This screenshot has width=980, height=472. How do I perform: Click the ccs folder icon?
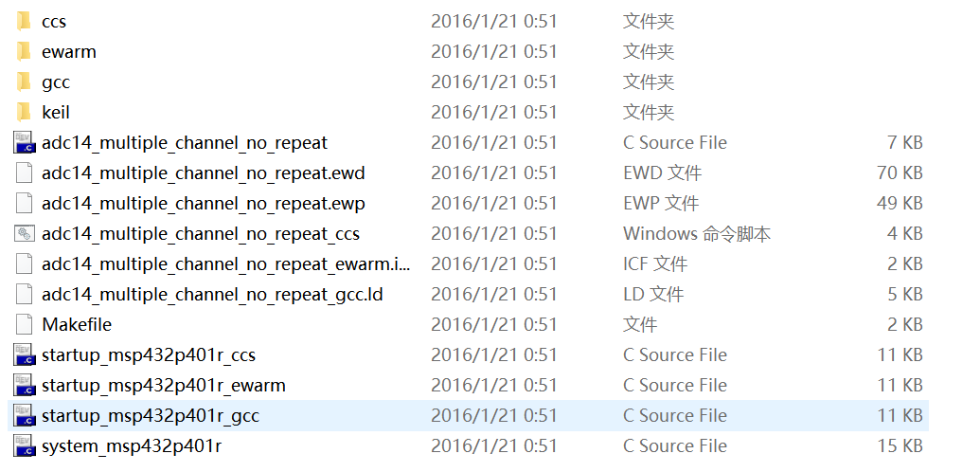tap(24, 21)
